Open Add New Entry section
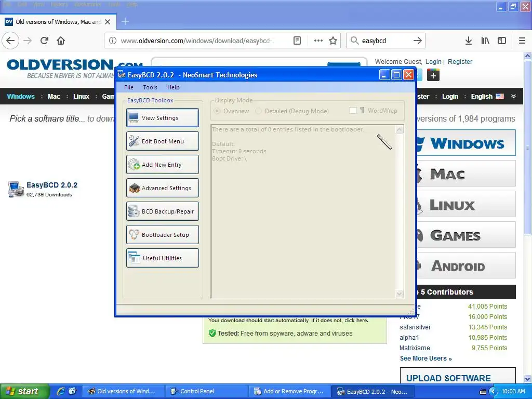 (163, 165)
